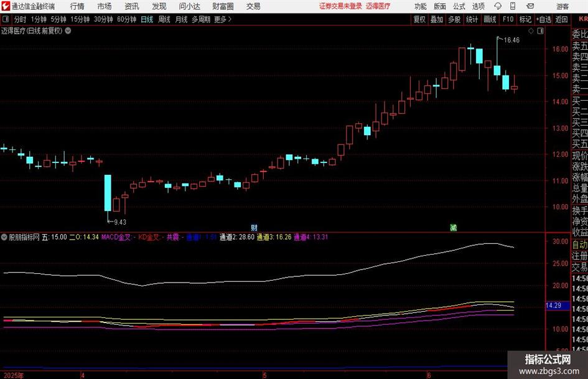The height and width of the screenshot is (379, 588).
Task: Click the 现价 row in right panel
Action: pos(580,156)
